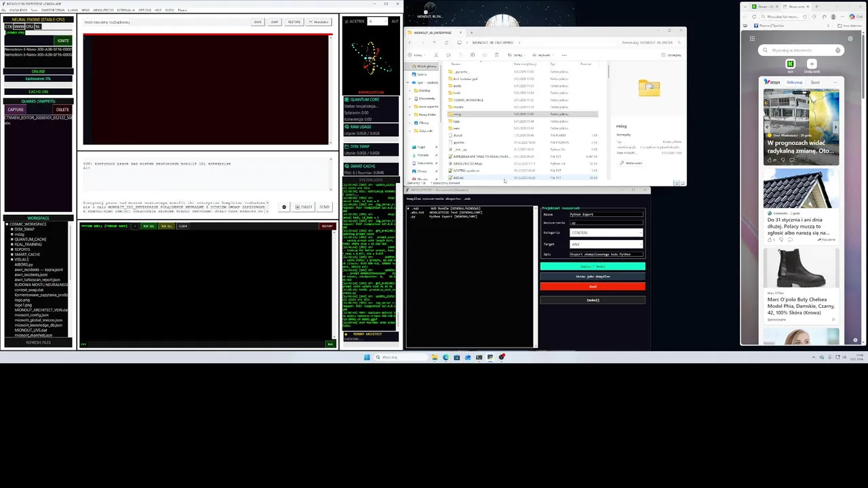
Task: Open the Sortuj dropdown in Explorer
Action: tap(516, 55)
